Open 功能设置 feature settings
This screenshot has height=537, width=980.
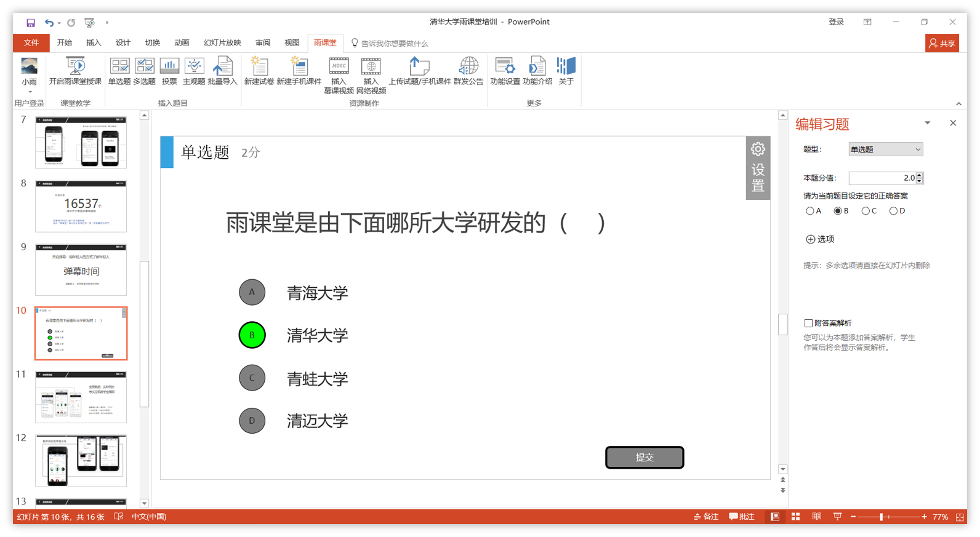[x=505, y=71]
